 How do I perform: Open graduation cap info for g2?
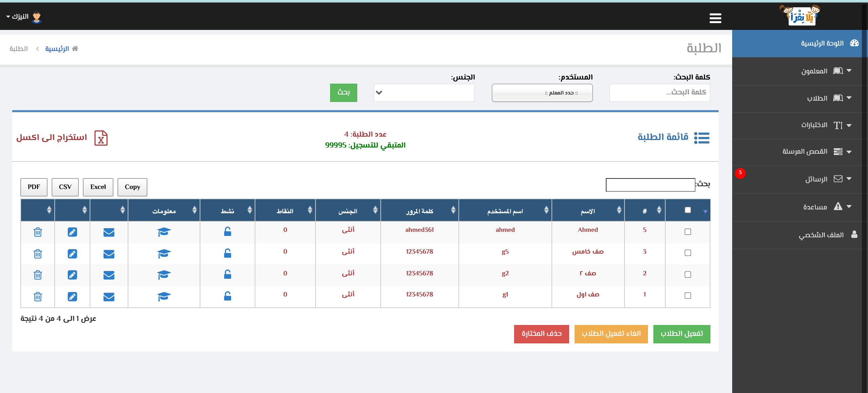coord(164,275)
